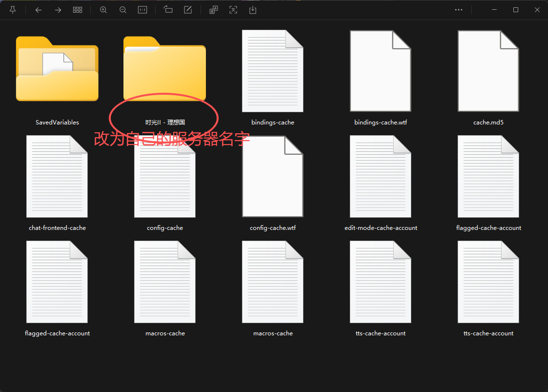548x392 pixels.
Task: Go to the previous image
Action: pyautogui.click(x=39, y=10)
